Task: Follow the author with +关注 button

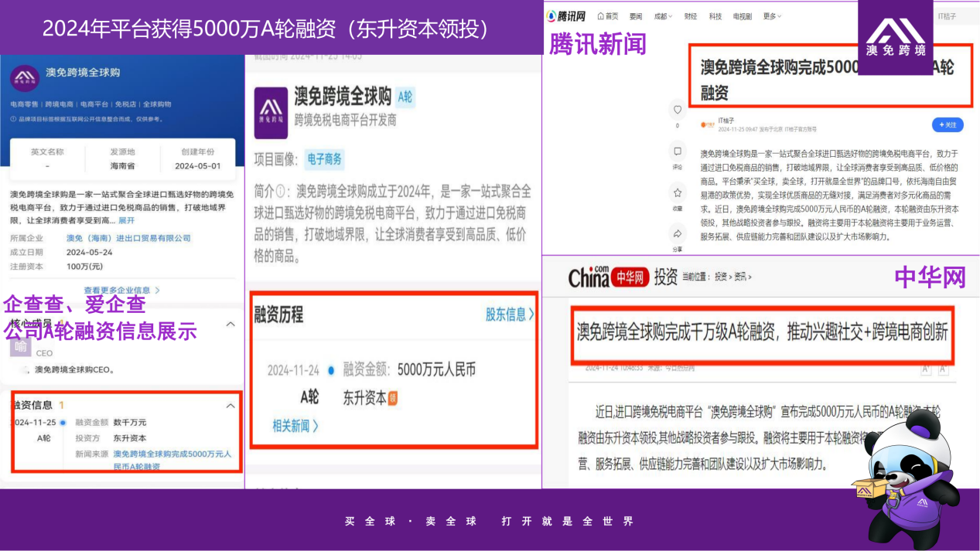Action: click(x=948, y=124)
